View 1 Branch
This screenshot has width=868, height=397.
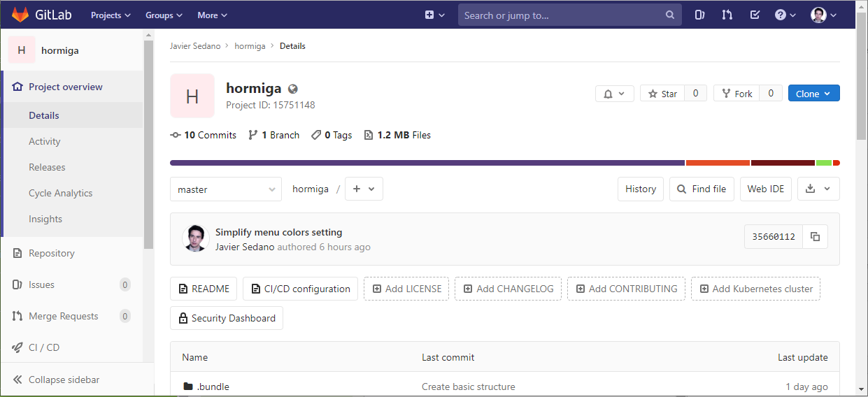273,135
